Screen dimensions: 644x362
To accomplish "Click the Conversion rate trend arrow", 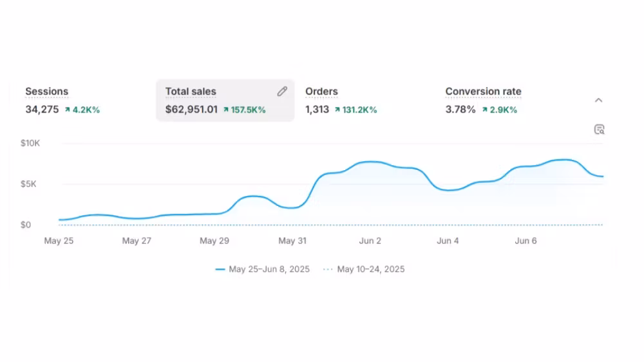I will 484,110.
